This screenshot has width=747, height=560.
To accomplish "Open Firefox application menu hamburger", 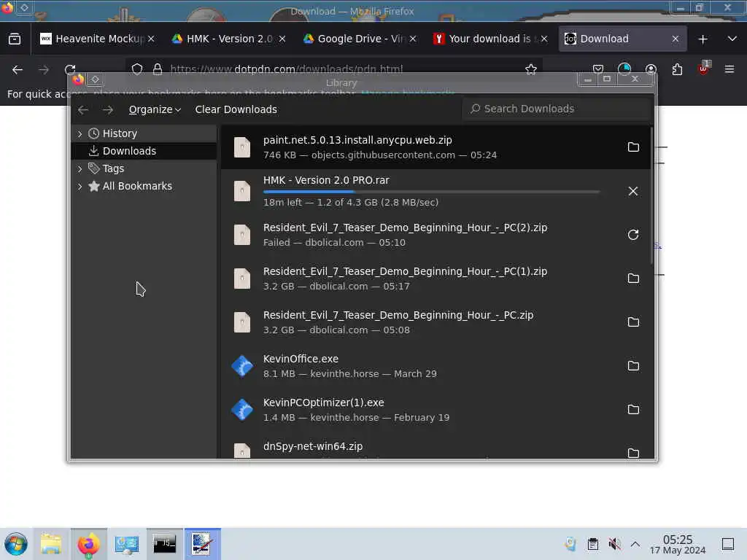I will coord(729,69).
